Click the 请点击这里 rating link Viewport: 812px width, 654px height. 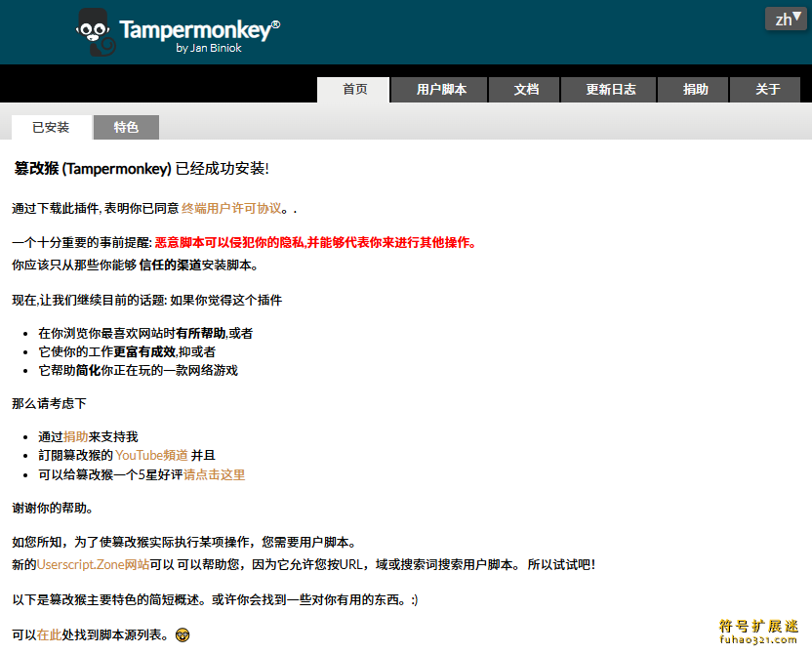[215, 474]
